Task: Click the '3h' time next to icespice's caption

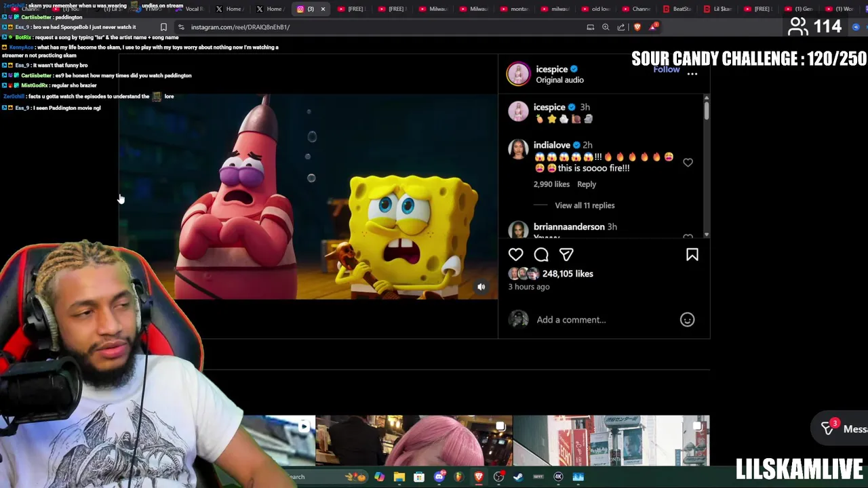Action: click(585, 107)
